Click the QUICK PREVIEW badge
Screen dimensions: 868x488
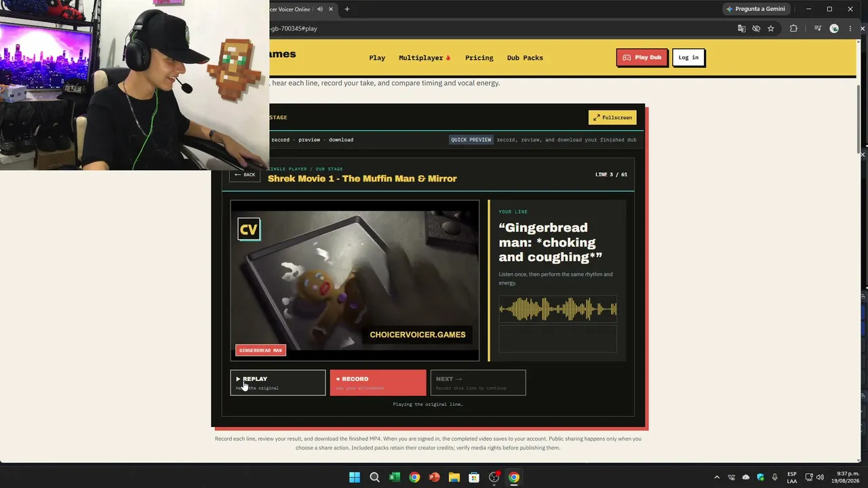pyautogui.click(x=471, y=140)
